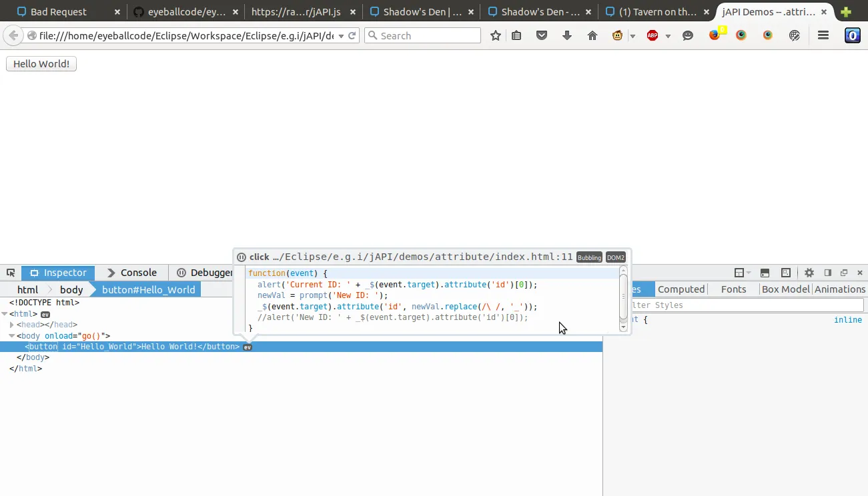Switch to the eyeballcode GitHub tab
This screenshot has width=868, height=496.
click(x=185, y=11)
